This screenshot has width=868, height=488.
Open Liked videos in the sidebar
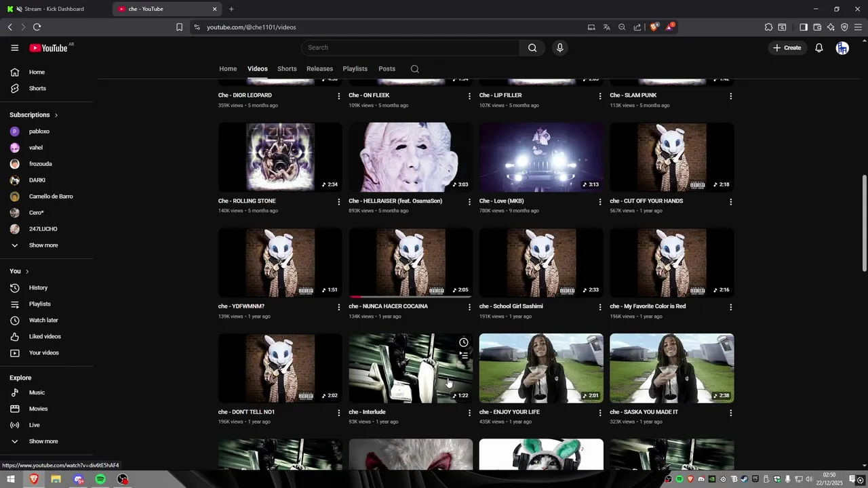pyautogui.click(x=46, y=336)
